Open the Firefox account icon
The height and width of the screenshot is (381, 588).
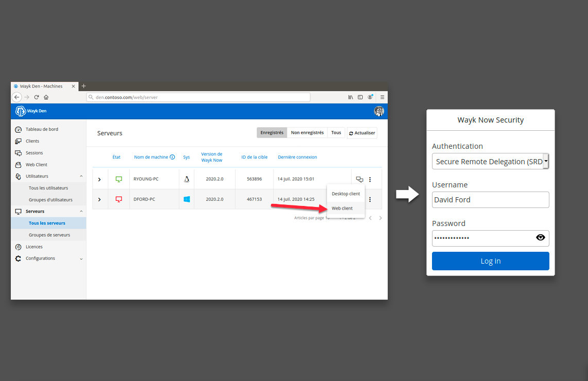[x=370, y=97]
